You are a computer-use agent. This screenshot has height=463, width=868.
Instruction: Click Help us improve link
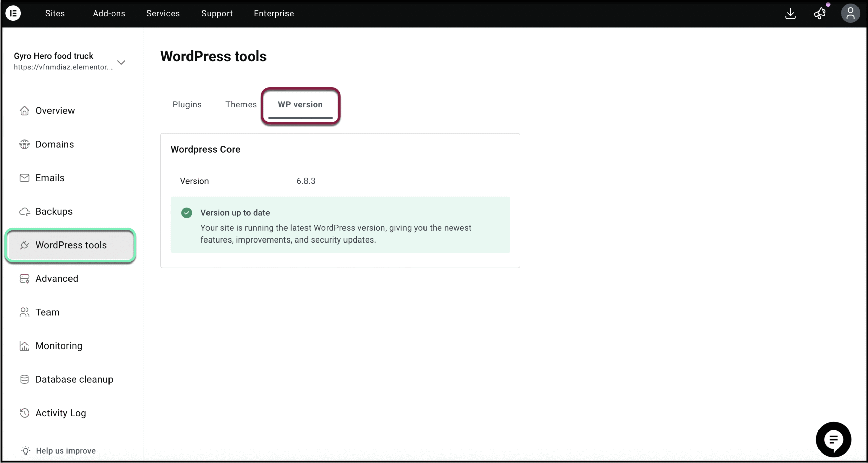coord(65,451)
